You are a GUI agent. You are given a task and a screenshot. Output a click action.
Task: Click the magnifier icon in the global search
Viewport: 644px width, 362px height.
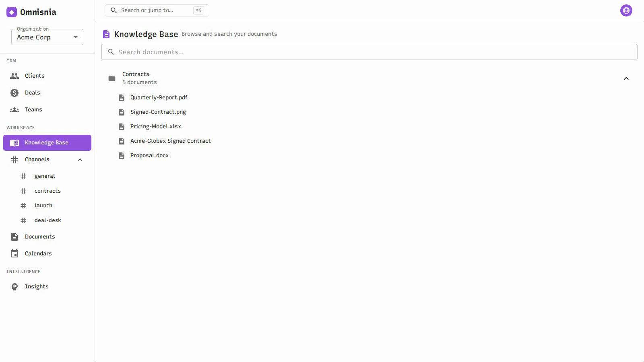pos(114,10)
